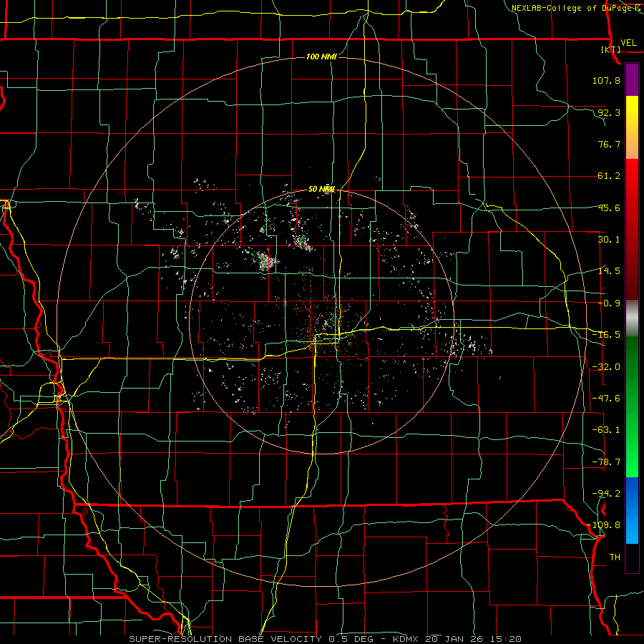Click the 76.7 velocity scale value
This screenshot has width=644, height=644.
click(x=609, y=144)
